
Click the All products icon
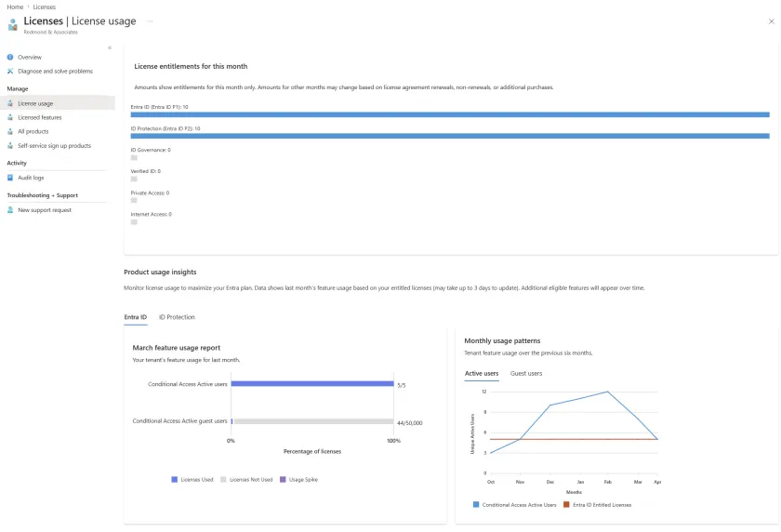click(x=10, y=132)
